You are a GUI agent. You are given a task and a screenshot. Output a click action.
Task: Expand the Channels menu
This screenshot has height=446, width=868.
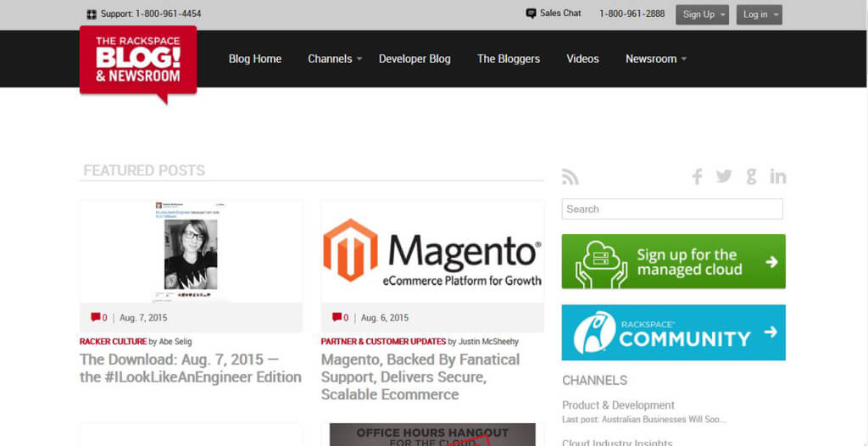335,59
